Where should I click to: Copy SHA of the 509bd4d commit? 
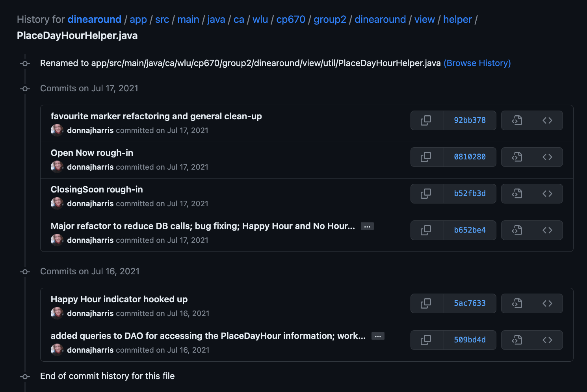427,340
